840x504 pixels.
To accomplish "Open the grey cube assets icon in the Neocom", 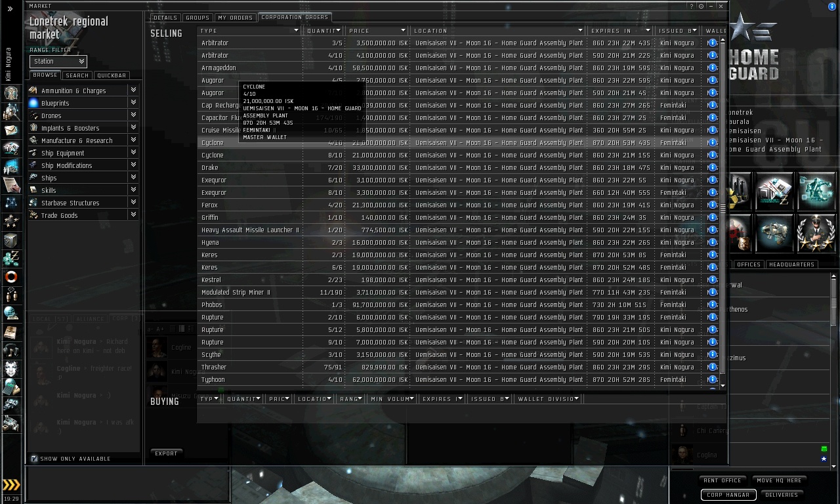I will [11, 240].
